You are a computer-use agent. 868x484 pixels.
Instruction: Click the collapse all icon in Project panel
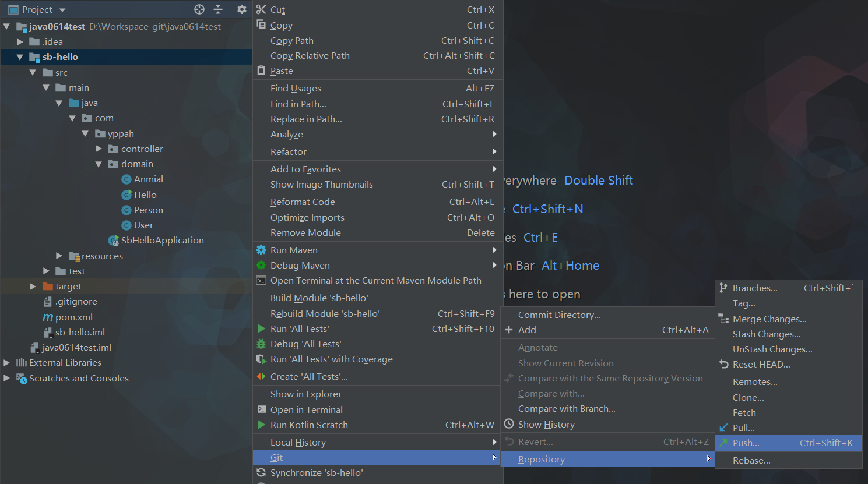point(218,9)
